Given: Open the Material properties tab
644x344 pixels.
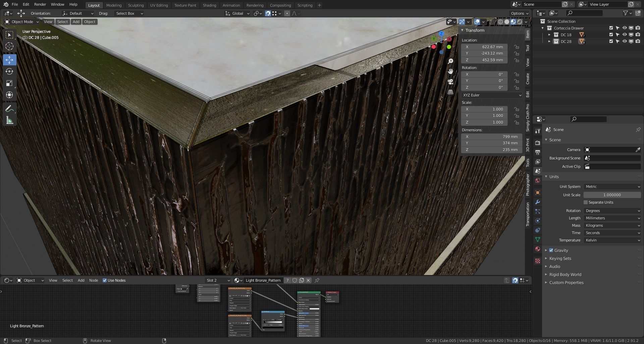Looking at the screenshot, I should (x=538, y=249).
